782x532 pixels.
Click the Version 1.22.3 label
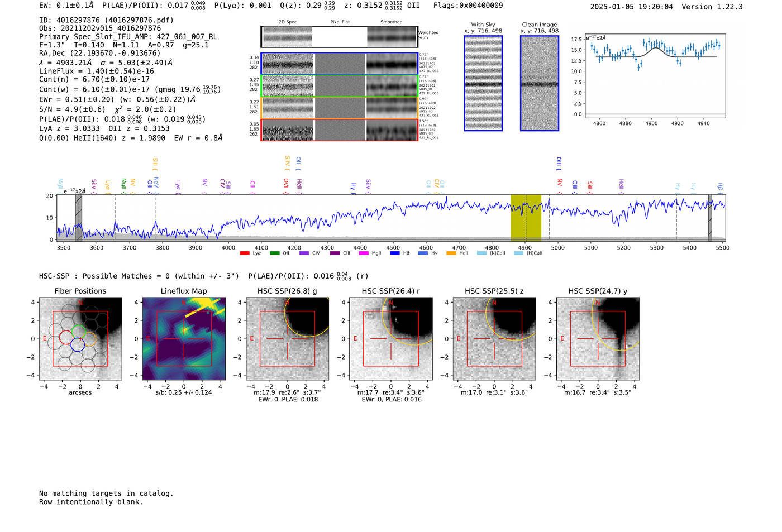click(712, 7)
